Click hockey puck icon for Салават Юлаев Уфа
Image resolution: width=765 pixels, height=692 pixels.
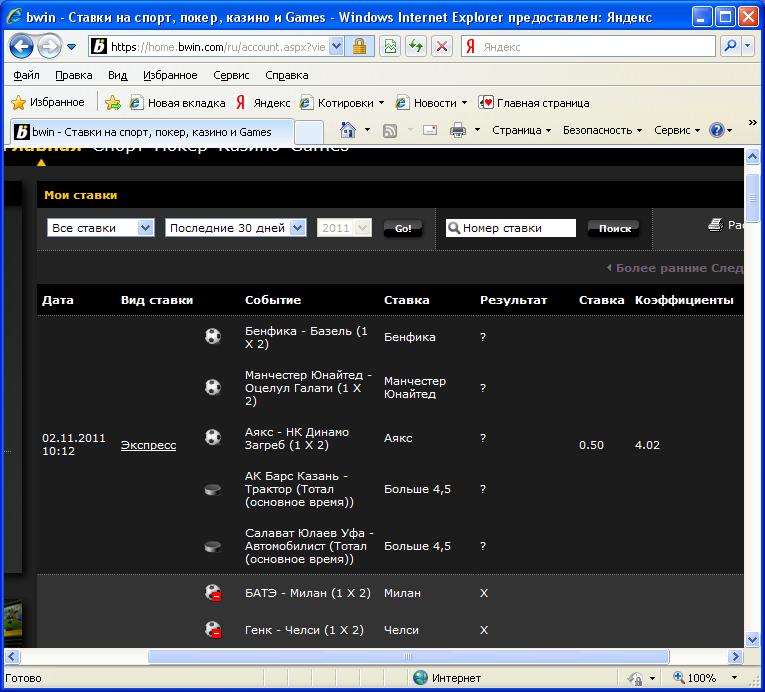click(x=213, y=547)
